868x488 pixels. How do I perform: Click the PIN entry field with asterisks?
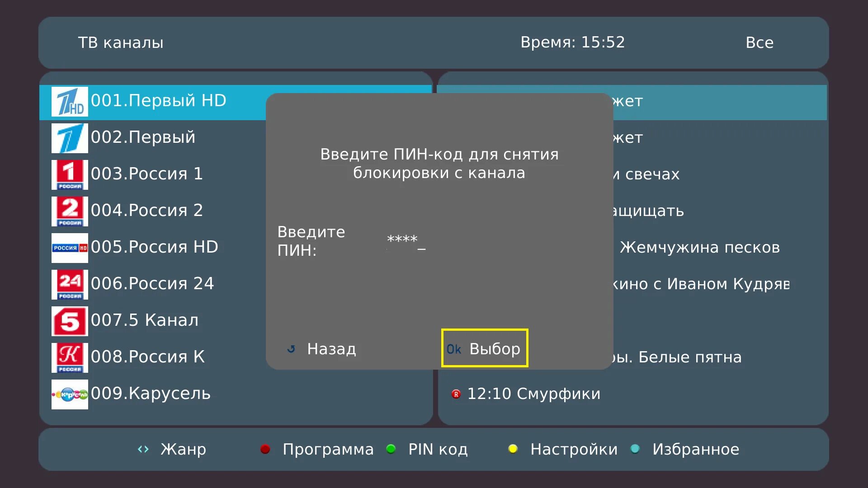[x=406, y=243]
